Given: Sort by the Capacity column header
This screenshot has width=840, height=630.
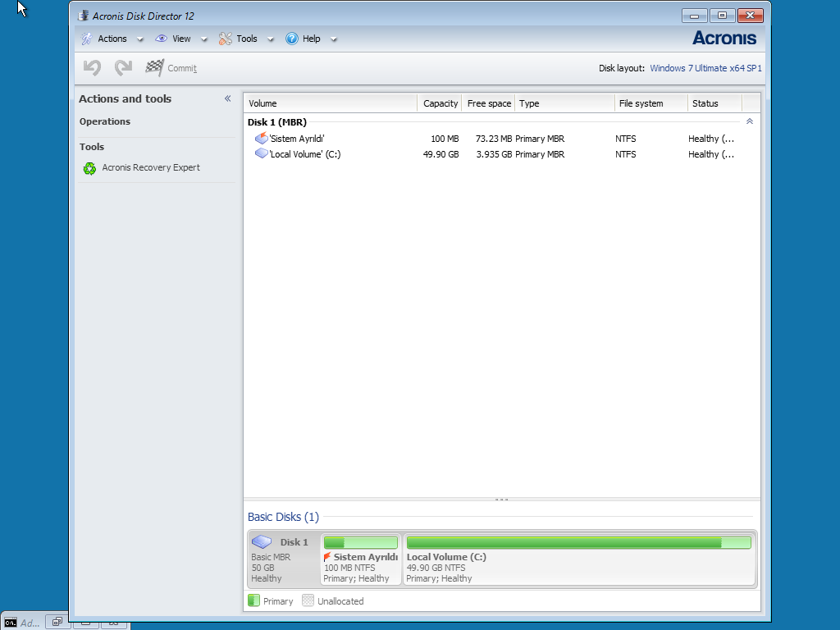Looking at the screenshot, I should (x=440, y=103).
